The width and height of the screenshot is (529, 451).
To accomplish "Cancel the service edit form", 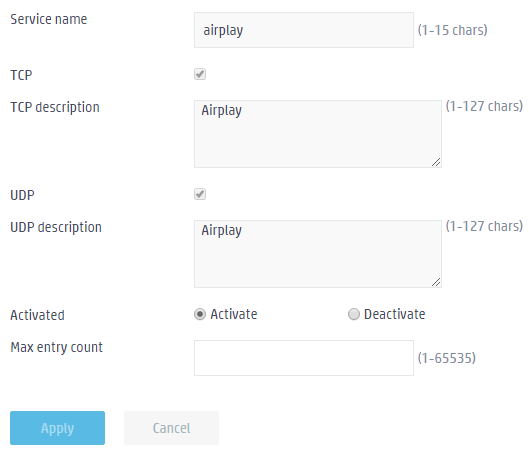I will (x=171, y=428).
